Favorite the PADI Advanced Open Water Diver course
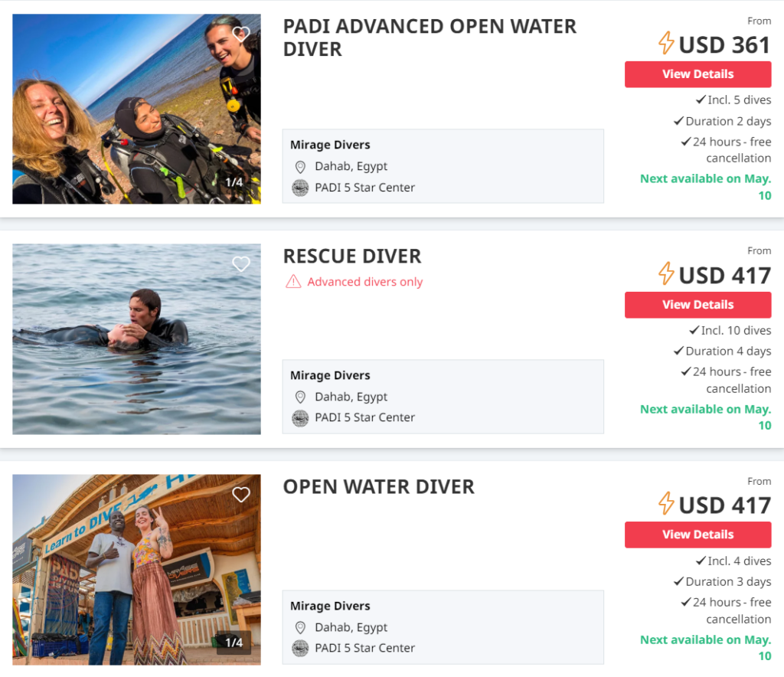Screen dimensions: 784x677 241,34
